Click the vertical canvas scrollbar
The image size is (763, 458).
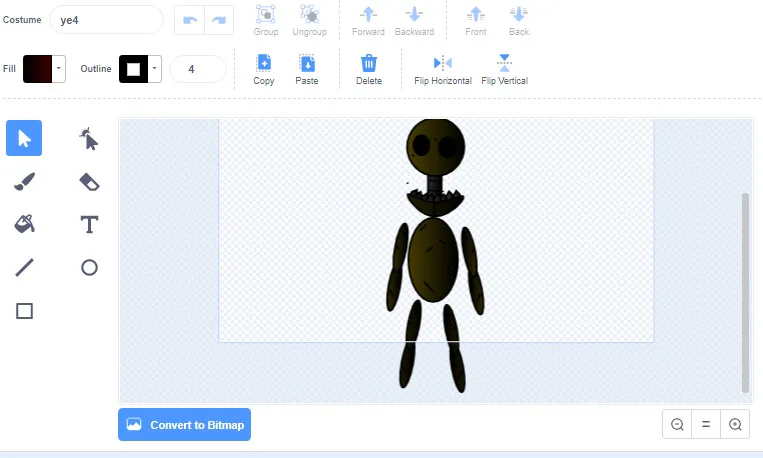coord(745,292)
